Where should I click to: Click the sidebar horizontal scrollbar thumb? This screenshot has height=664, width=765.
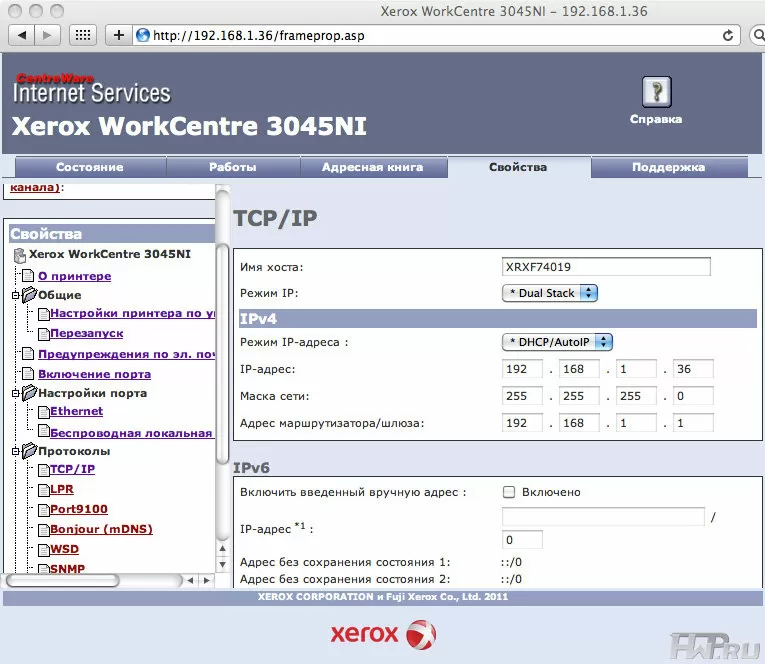(62, 580)
